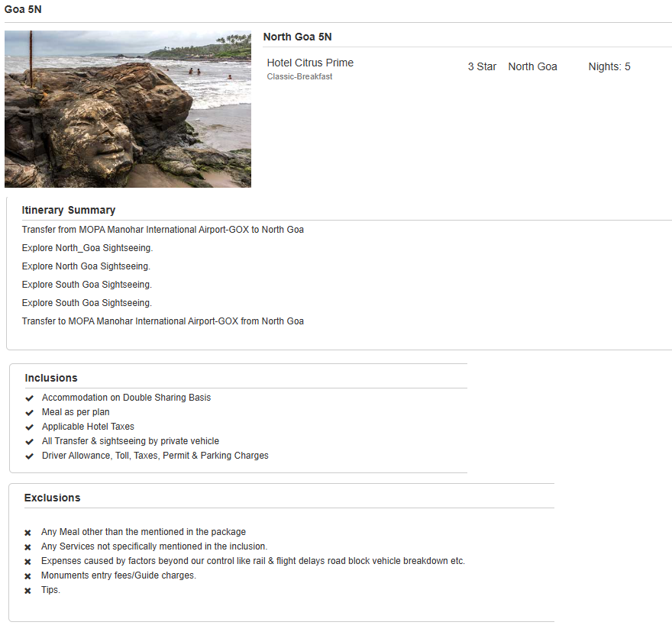Viewport: 672px width, 635px height.
Task: Select All Transfer & sightseeing by private vehicle
Action: [131, 441]
